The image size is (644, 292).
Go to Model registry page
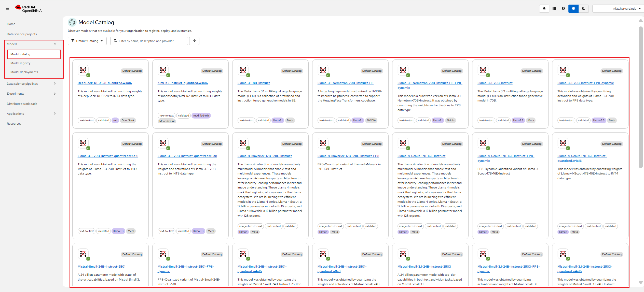coord(20,63)
